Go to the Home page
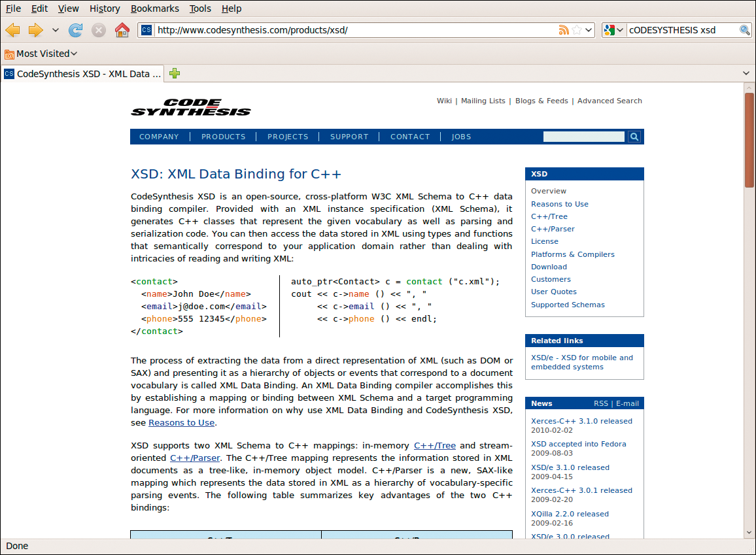The height and width of the screenshot is (555, 756). click(122, 30)
